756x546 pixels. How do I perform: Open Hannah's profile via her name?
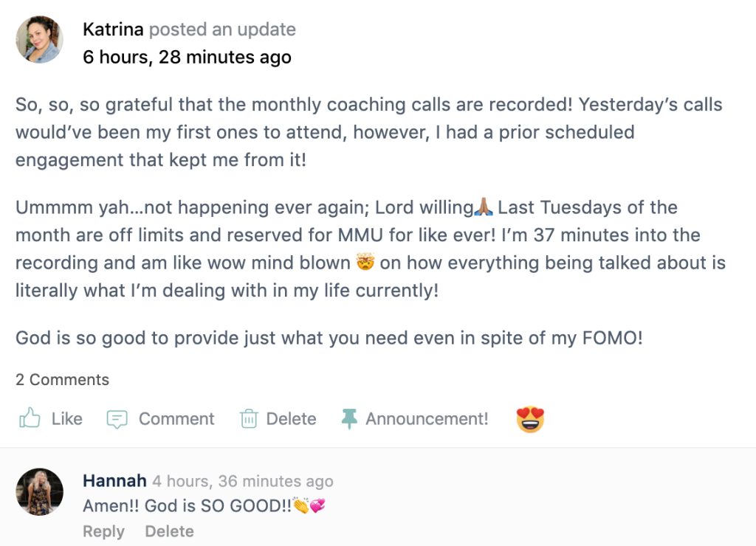click(114, 481)
